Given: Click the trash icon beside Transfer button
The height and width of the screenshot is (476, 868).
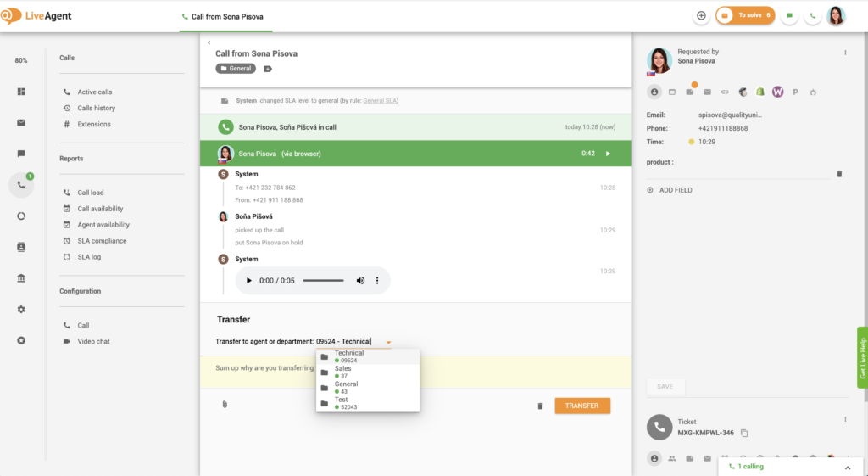Looking at the screenshot, I should point(540,406).
